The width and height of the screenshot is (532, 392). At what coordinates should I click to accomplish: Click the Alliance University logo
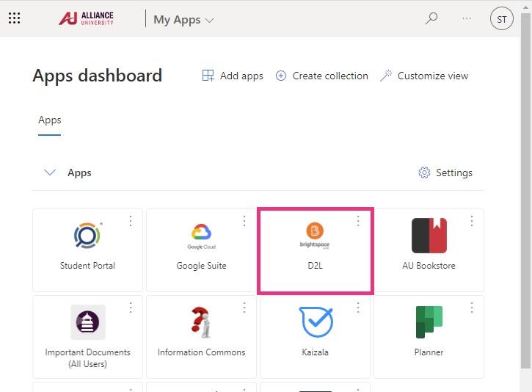tap(86, 18)
